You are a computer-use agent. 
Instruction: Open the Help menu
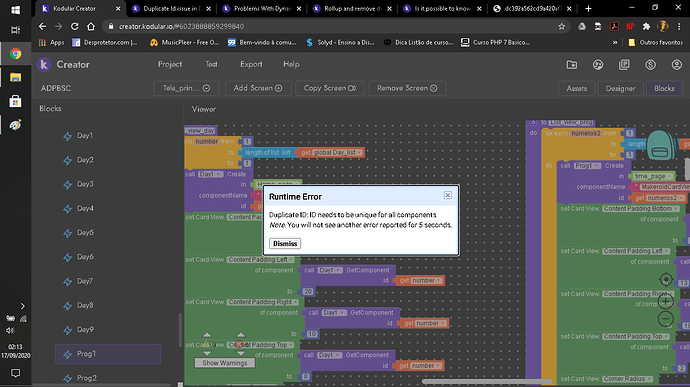(x=291, y=64)
